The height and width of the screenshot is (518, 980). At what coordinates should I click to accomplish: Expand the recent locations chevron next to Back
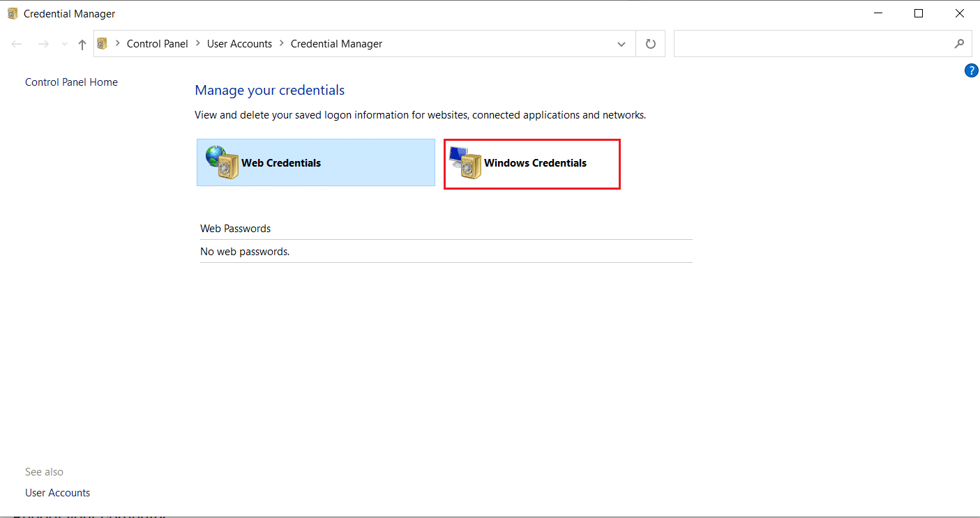63,43
